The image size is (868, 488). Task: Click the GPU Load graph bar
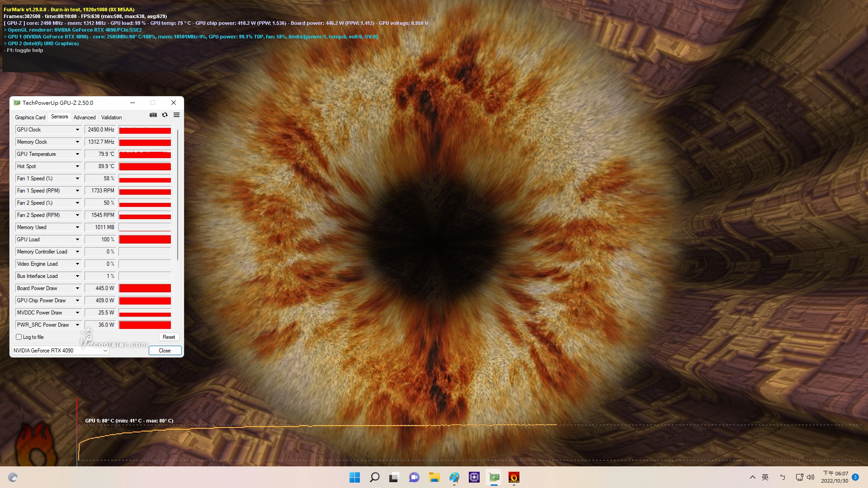[145, 239]
